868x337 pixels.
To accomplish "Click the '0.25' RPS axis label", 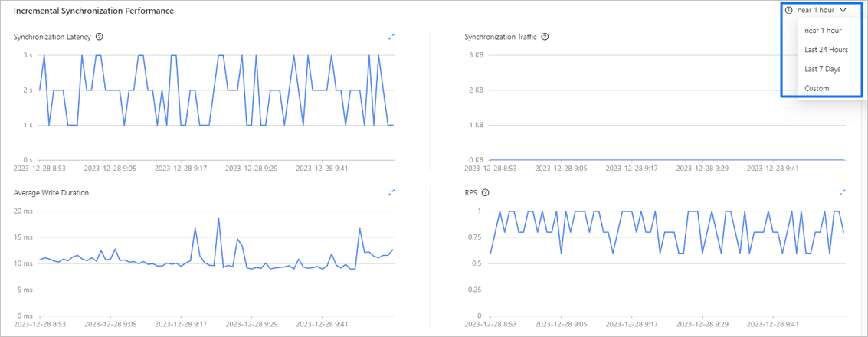I will pos(477,290).
